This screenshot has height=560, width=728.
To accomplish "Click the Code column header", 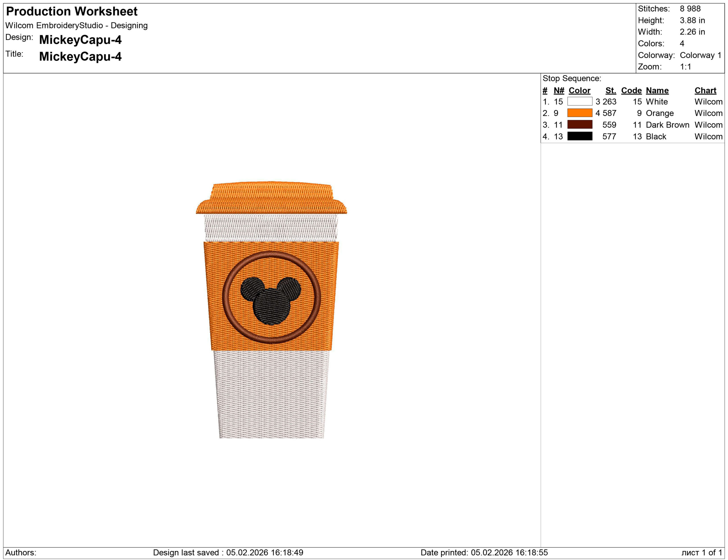I will [631, 90].
